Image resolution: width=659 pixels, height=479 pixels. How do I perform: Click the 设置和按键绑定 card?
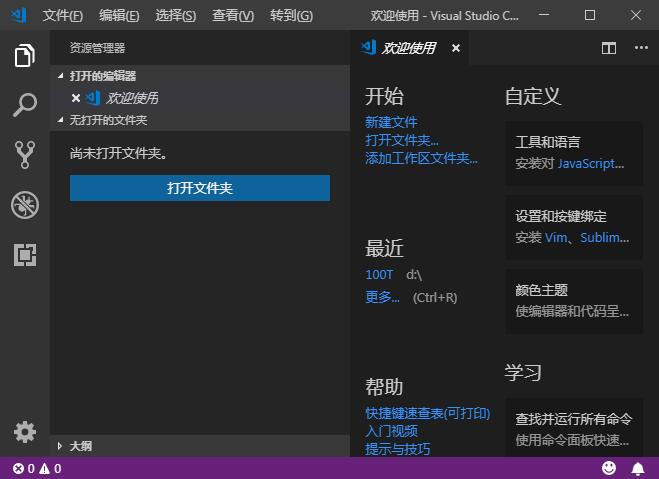[574, 227]
